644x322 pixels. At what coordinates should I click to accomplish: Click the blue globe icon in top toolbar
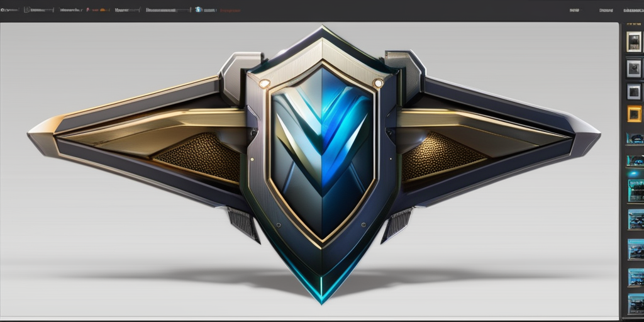point(199,10)
